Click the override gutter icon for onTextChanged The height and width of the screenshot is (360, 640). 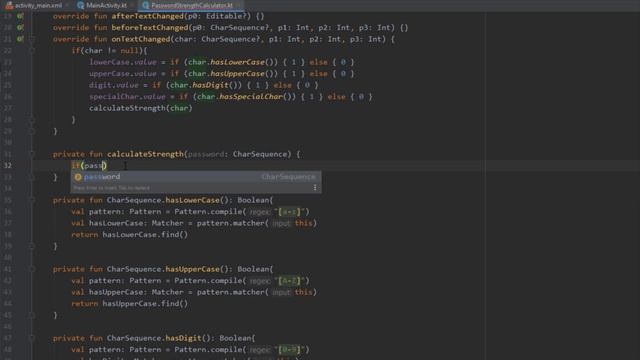pyautogui.click(x=20, y=39)
